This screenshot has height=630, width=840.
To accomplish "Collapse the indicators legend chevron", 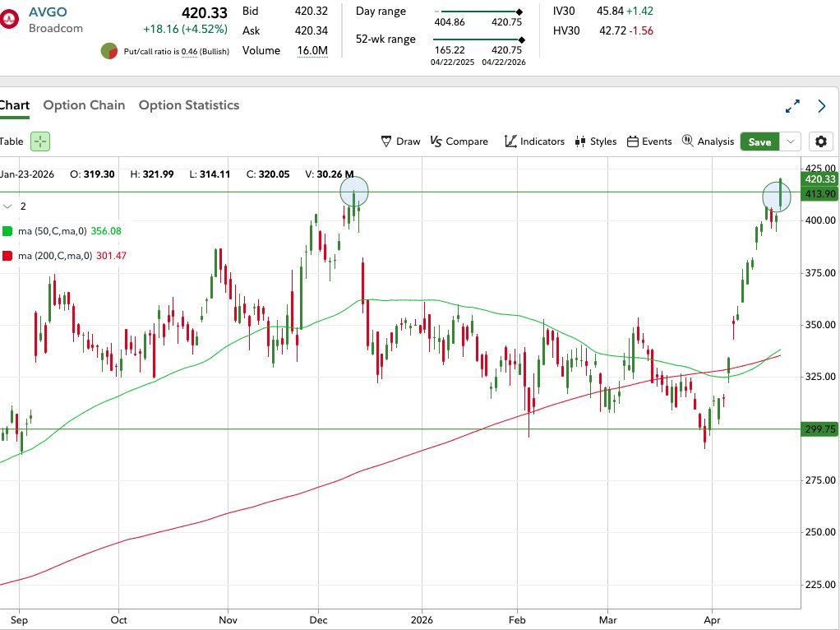I will pos(7,206).
